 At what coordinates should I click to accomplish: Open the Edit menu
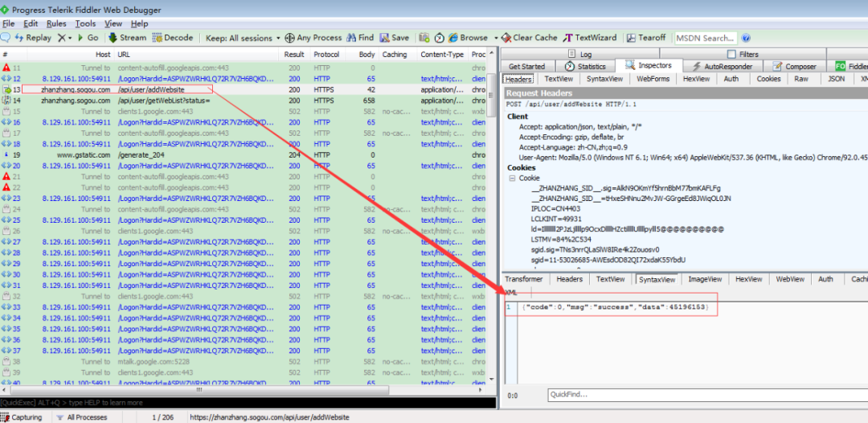[31, 24]
